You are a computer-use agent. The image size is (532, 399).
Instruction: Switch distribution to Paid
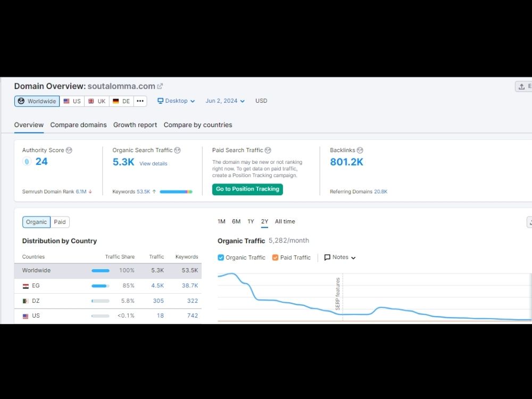[x=60, y=222]
